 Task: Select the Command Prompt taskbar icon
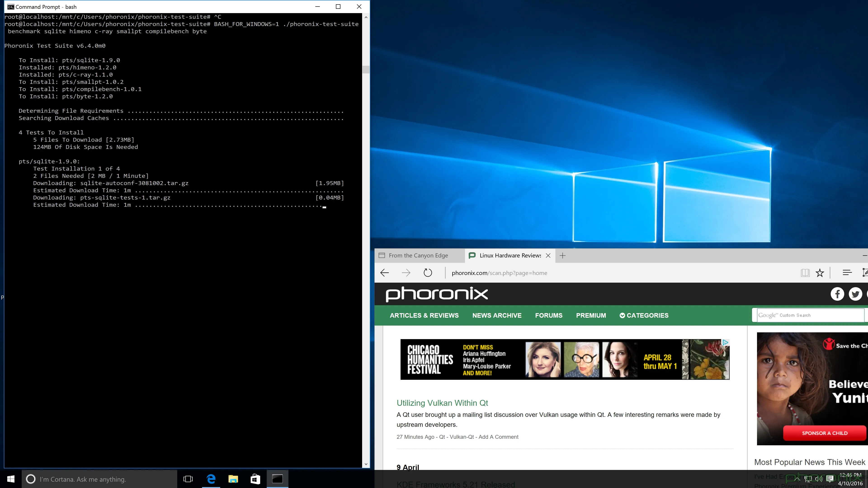277,479
